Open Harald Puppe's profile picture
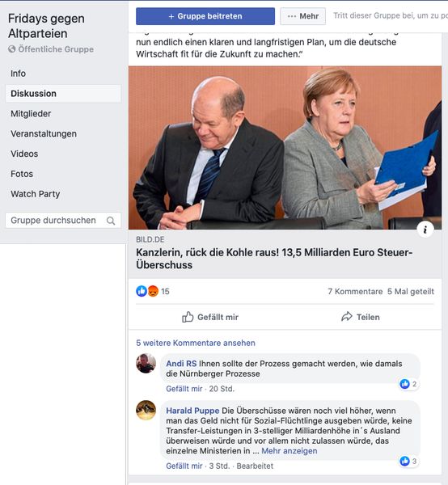 pyautogui.click(x=146, y=410)
